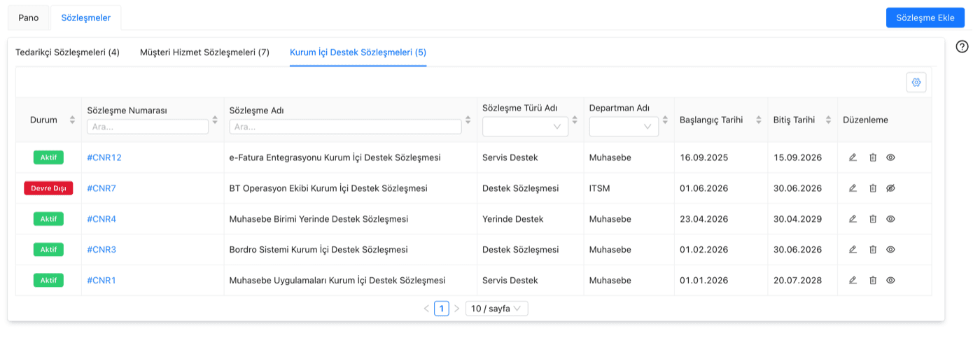Open Departman Adı filter dropdown
Image resolution: width=980 pixels, height=338 pixels.
(x=624, y=127)
